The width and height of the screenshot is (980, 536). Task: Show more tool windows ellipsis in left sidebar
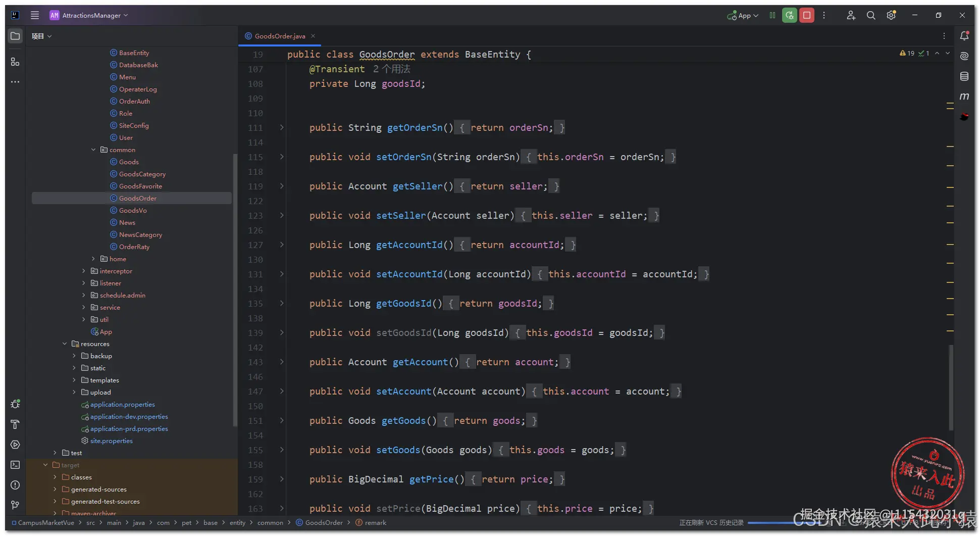[x=15, y=82]
